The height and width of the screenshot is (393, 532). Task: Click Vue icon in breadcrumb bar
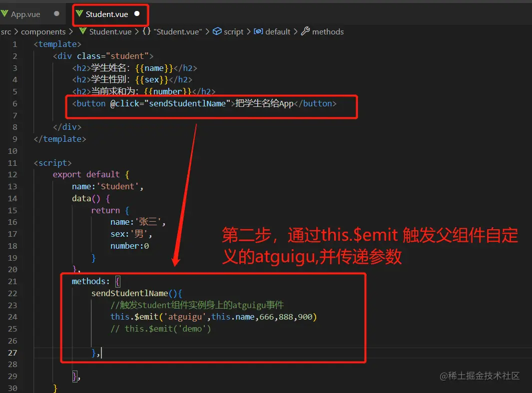[x=83, y=31]
